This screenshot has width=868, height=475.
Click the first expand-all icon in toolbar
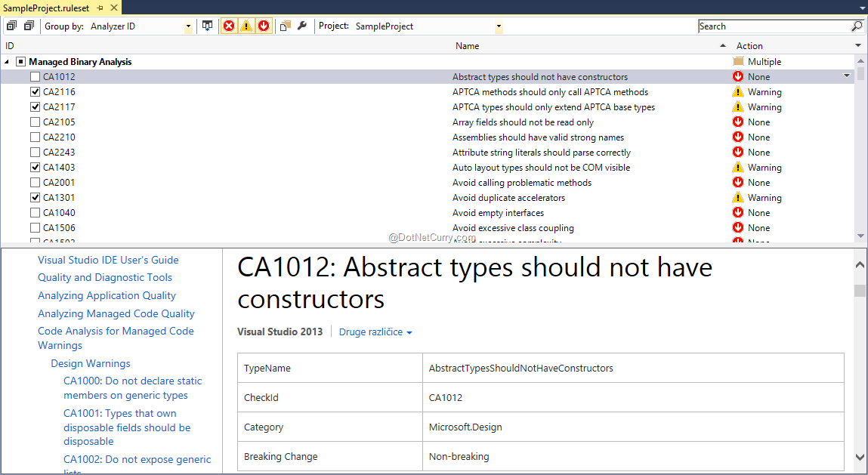(x=11, y=26)
